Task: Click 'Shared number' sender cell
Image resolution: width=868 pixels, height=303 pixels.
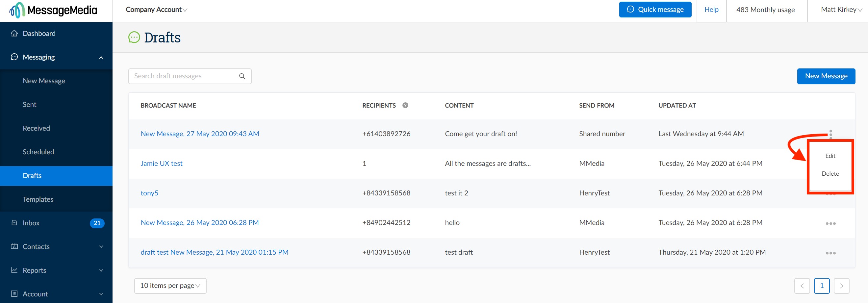Action: point(602,134)
